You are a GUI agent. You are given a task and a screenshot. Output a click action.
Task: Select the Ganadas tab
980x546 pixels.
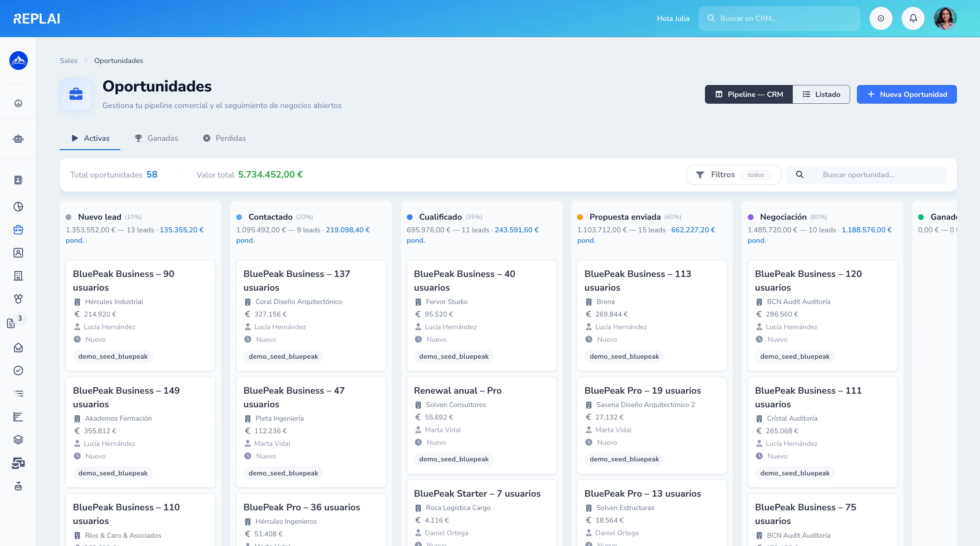coord(156,138)
